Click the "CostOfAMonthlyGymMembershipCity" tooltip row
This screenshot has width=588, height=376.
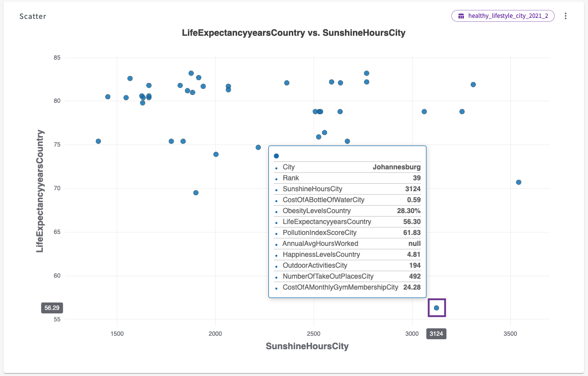click(347, 287)
